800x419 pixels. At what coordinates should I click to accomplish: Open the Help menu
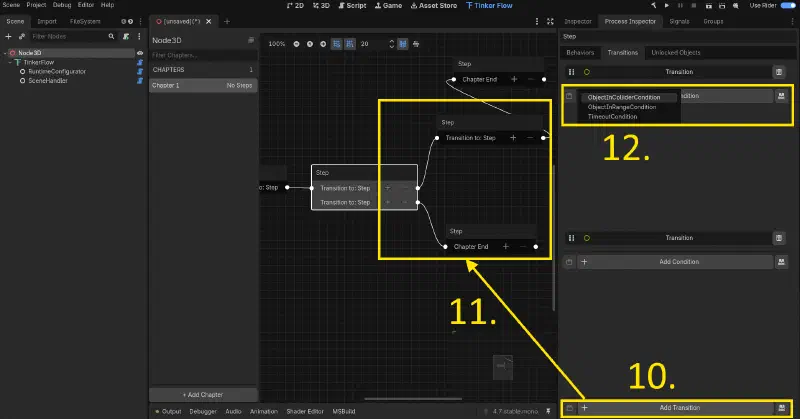tap(107, 5)
